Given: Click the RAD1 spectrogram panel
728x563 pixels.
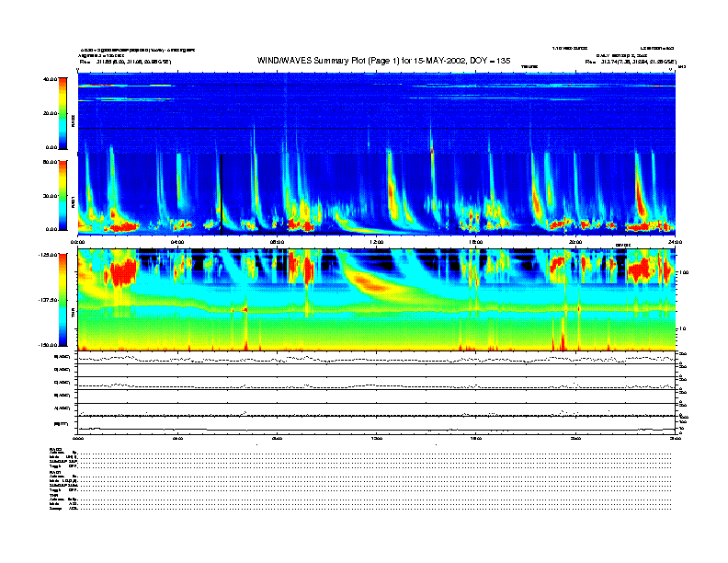Looking at the screenshot, I should tap(377, 194).
